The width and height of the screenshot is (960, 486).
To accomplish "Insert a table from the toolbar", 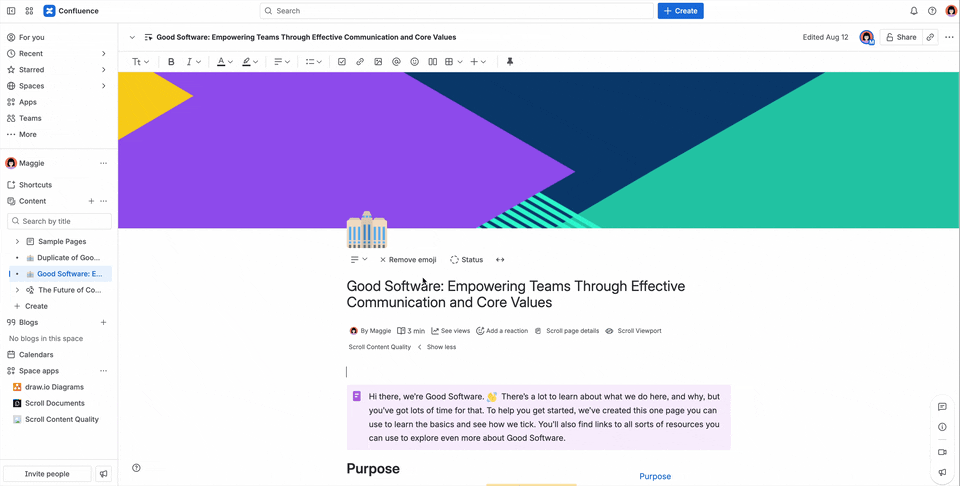I will click(449, 62).
